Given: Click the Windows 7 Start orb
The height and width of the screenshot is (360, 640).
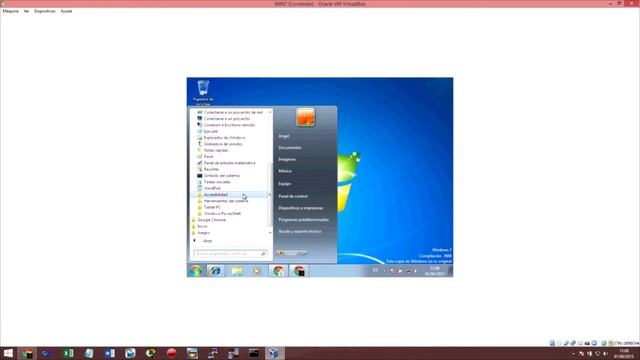Looking at the screenshot, I should (x=196, y=271).
